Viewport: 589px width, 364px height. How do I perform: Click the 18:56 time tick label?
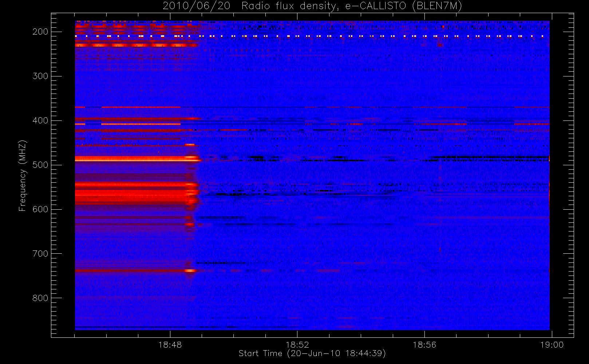tap(424, 345)
